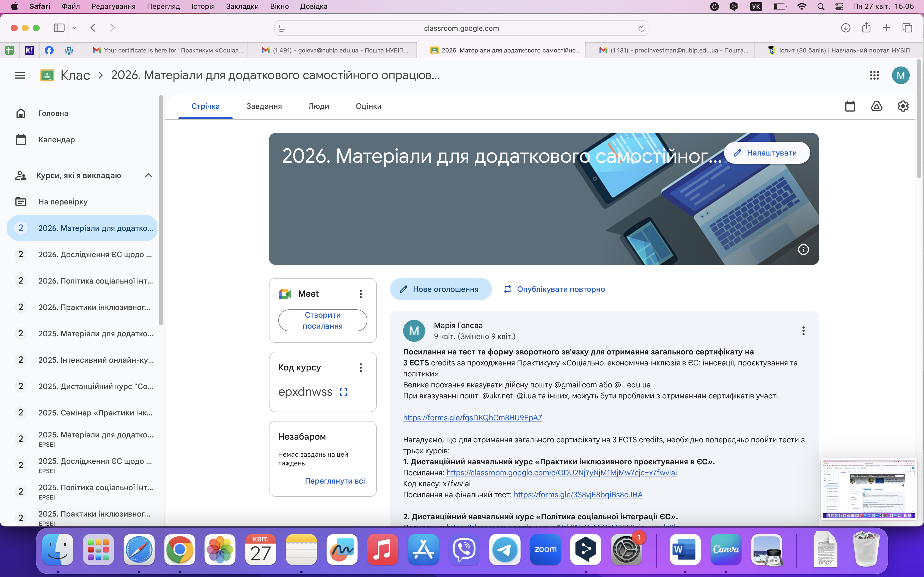924x577 pixels.
Task: Open the class calendar icon
Action: coord(850,106)
